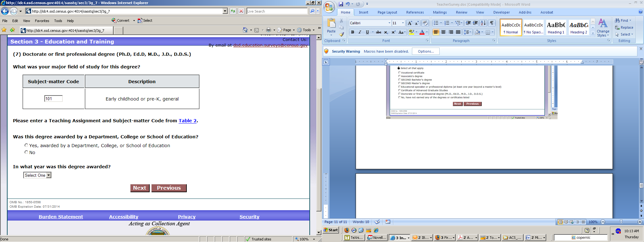The height and width of the screenshot is (242, 644).
Task: Click Previous button in Internet Explorer form
Action: (169, 188)
